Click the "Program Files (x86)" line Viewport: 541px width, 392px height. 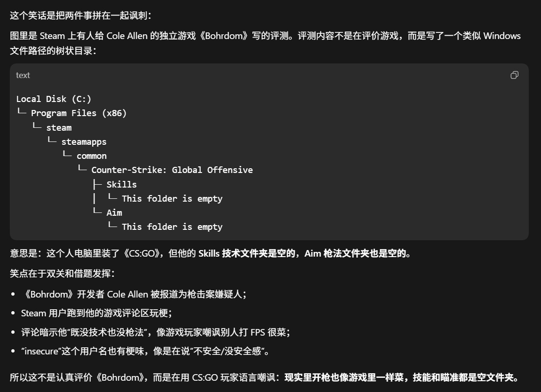78,113
